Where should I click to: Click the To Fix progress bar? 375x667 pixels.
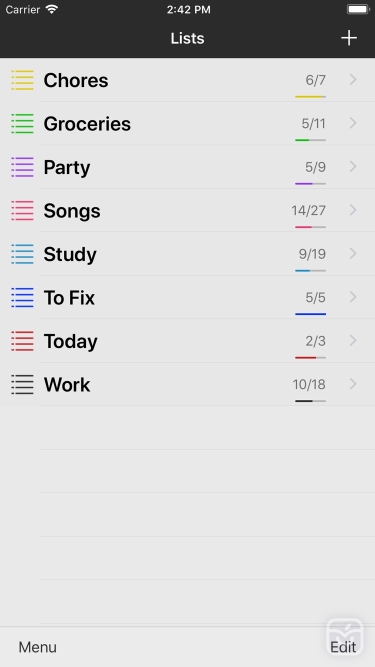tap(310, 314)
